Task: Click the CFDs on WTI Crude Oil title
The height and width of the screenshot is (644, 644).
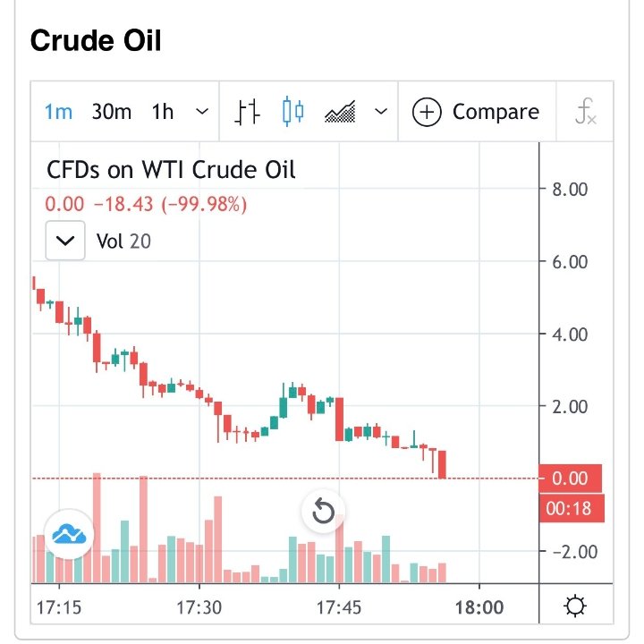Action: (170, 169)
